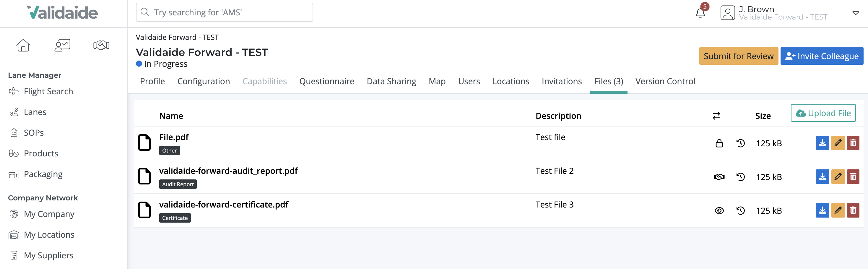Open validaide-forward-audit_report.pdf file name

click(228, 171)
